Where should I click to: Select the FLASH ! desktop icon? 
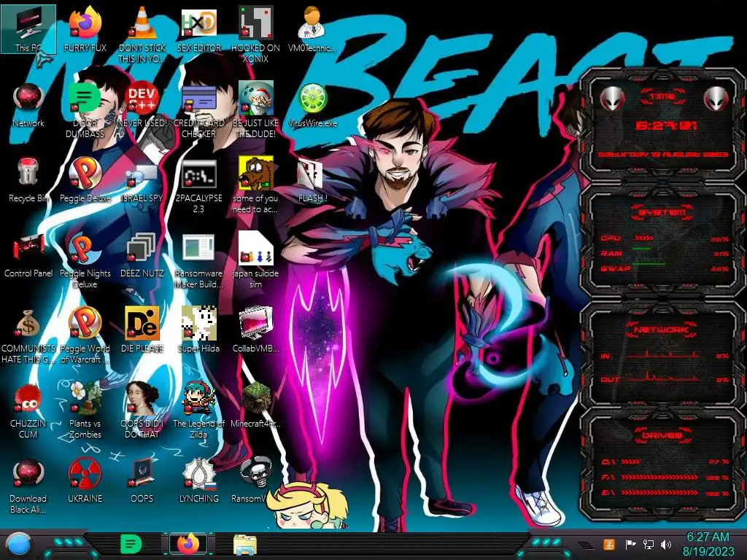[x=312, y=180]
